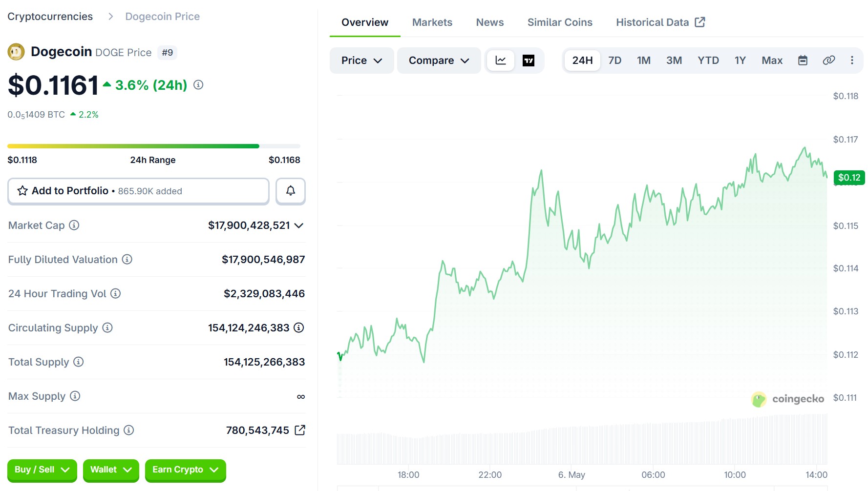
Task: Expand the Market Cap value chevron
Action: click(x=299, y=225)
